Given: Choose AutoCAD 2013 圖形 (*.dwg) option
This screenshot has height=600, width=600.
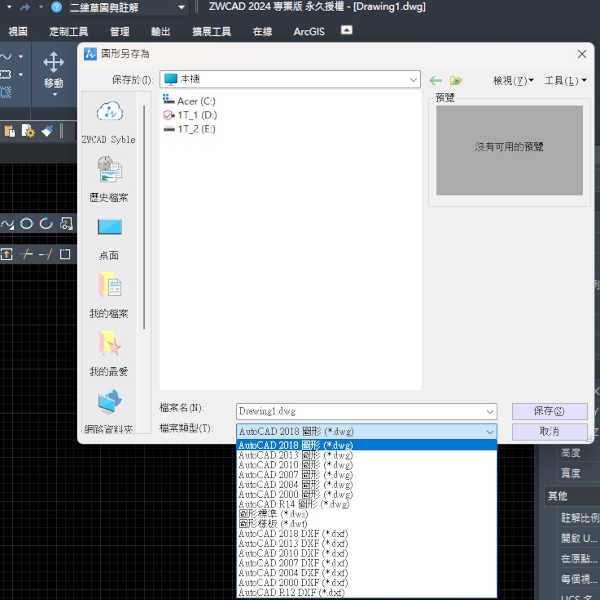Looking at the screenshot, I should click(367, 455).
